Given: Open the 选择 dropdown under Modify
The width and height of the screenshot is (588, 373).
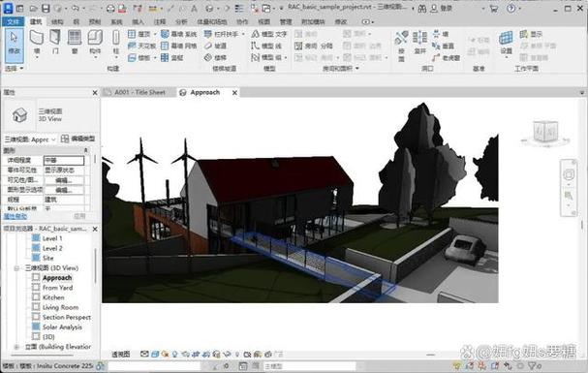Looking at the screenshot, I should 14,68.
